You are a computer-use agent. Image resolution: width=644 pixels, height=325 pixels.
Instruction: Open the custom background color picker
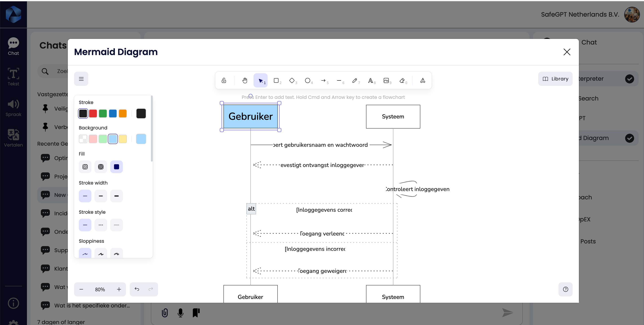tap(141, 139)
